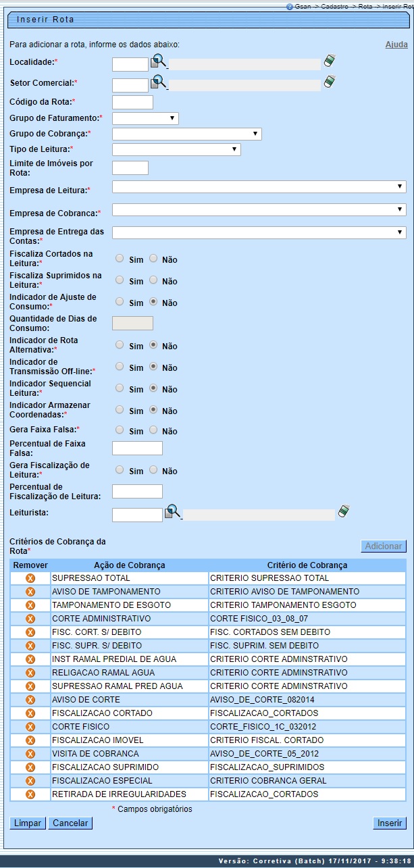This screenshot has width=414, height=868.
Task: Choose Não for Gera Faixa Falsa
Action: 153,430
